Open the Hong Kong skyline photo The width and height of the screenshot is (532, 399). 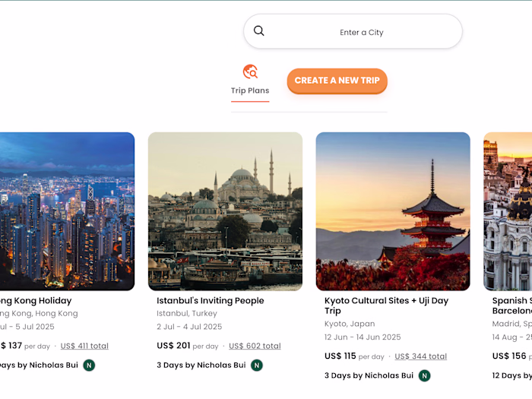pyautogui.click(x=67, y=211)
